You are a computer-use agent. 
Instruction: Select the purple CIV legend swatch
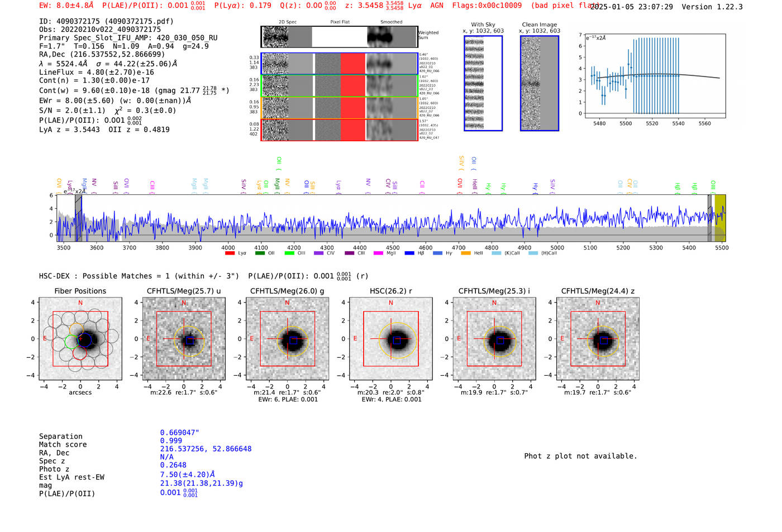pyautogui.click(x=319, y=253)
